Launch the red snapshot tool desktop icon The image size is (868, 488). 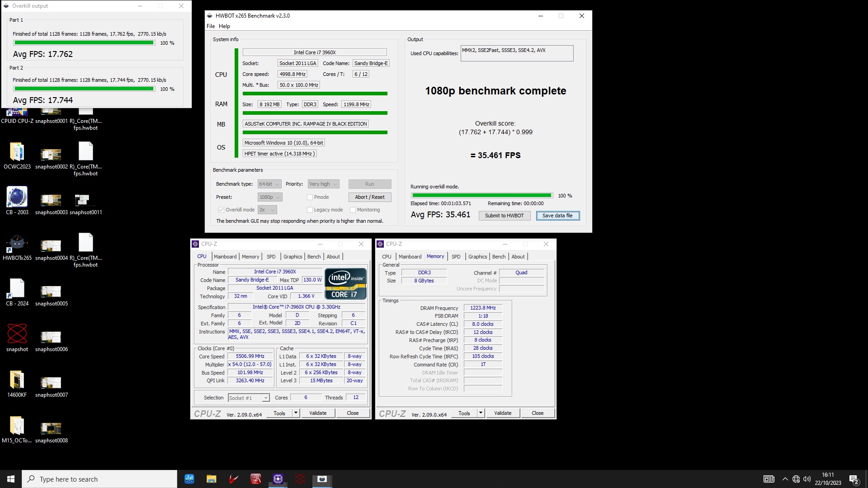click(x=17, y=338)
